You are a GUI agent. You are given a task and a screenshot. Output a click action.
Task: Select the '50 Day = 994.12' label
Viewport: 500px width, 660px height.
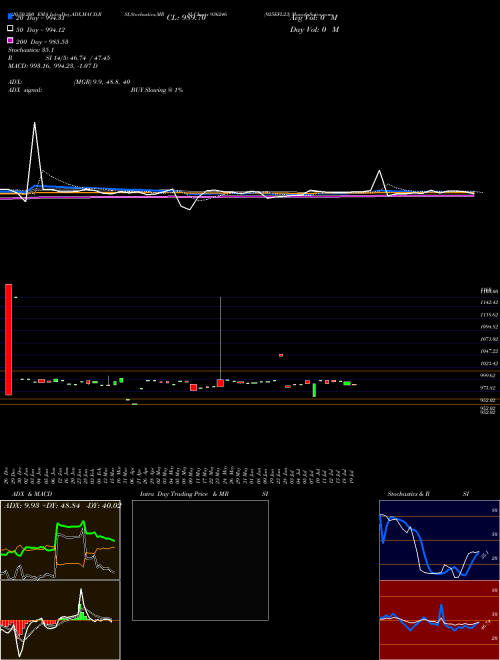click(x=41, y=30)
